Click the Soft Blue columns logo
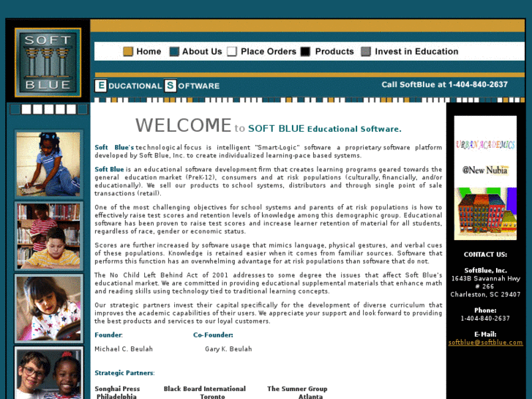This screenshot has height=399, width=532. pos(48,62)
